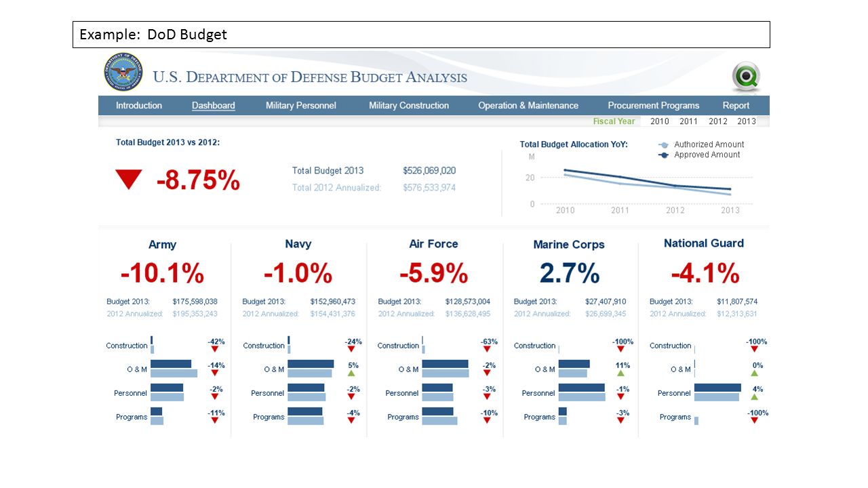Viewport: 868px width, 488px height.
Task: Click Navy O & M 5% green up arrow
Action: [x=351, y=373]
